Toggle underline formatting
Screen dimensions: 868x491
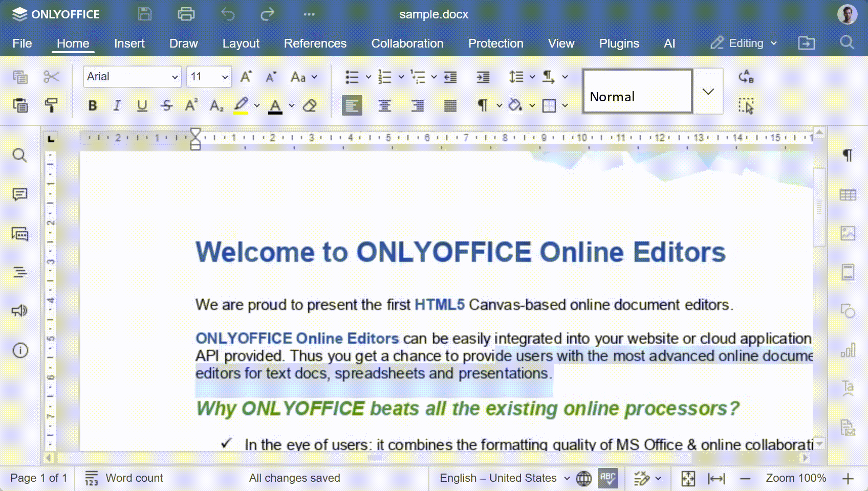(142, 106)
